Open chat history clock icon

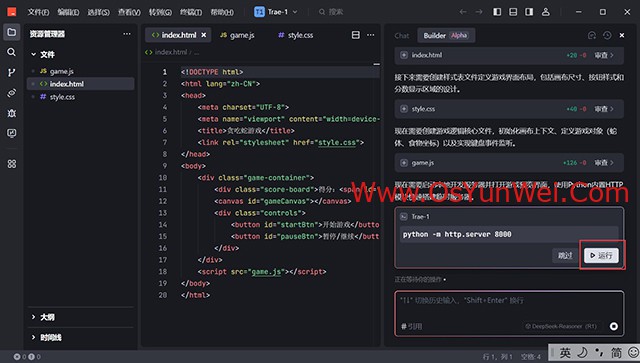pos(607,36)
